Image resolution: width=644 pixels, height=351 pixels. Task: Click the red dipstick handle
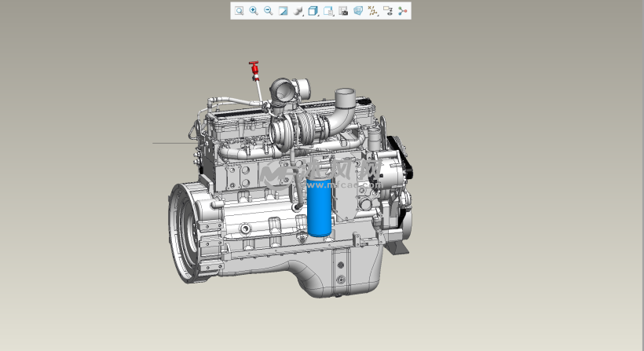point(254,67)
